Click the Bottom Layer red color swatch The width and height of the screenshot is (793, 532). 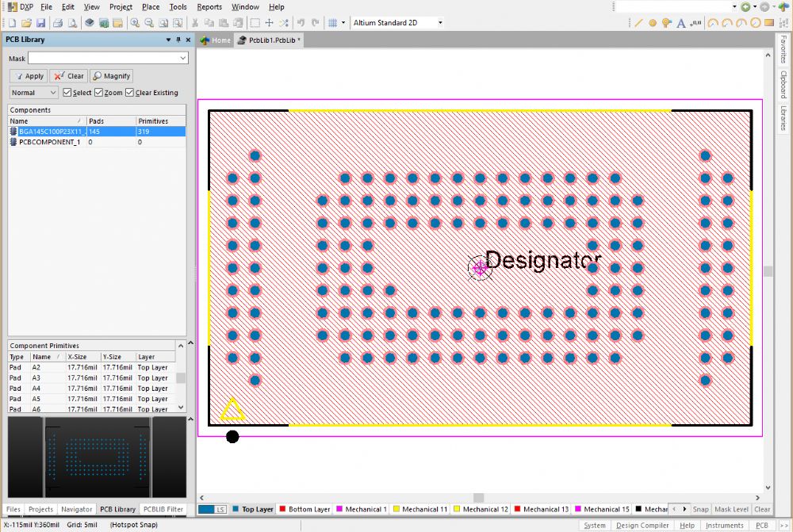tap(283, 509)
